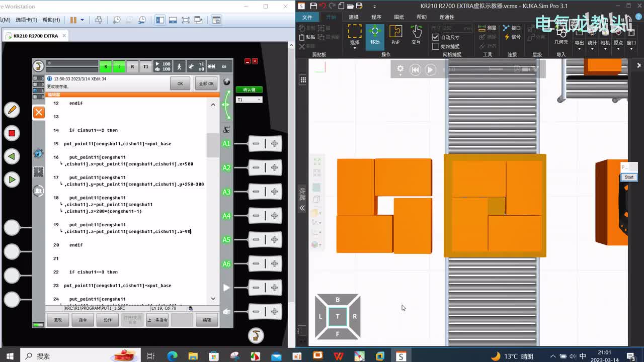This screenshot has height=362, width=644.
Task: Click the KUKA robot main menu icon
Action: click(x=38, y=66)
